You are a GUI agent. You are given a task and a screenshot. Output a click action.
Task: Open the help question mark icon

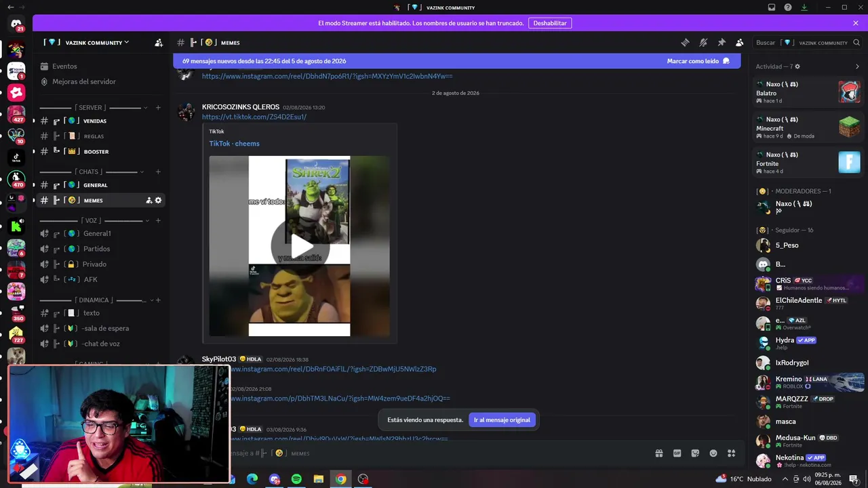[x=788, y=7]
